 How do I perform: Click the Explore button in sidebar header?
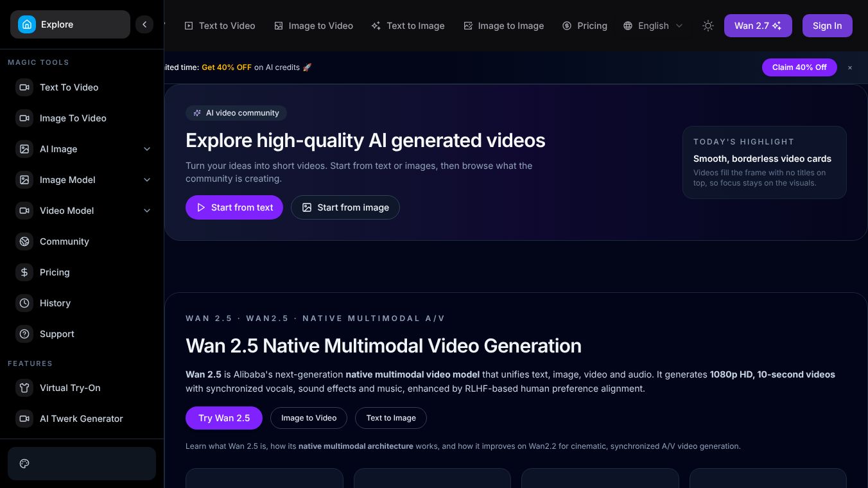pos(70,24)
